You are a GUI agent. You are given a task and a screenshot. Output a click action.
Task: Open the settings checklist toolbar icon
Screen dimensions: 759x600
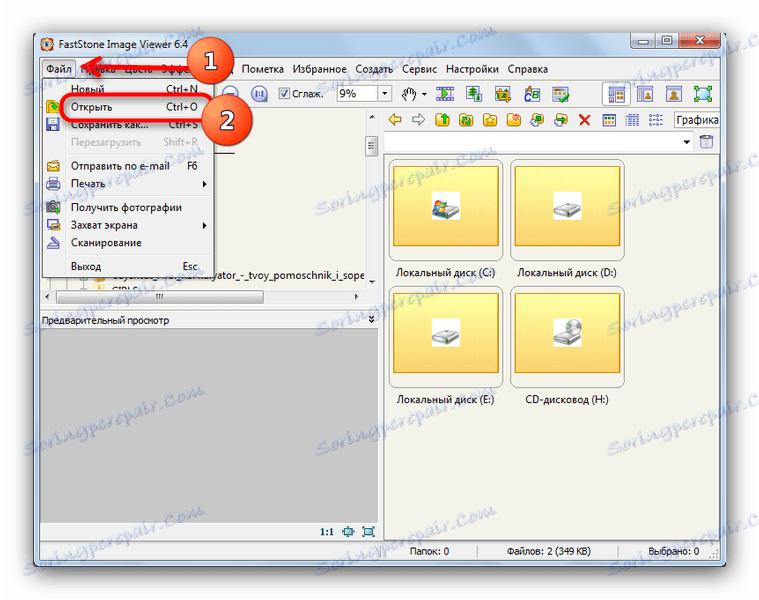coord(561,94)
